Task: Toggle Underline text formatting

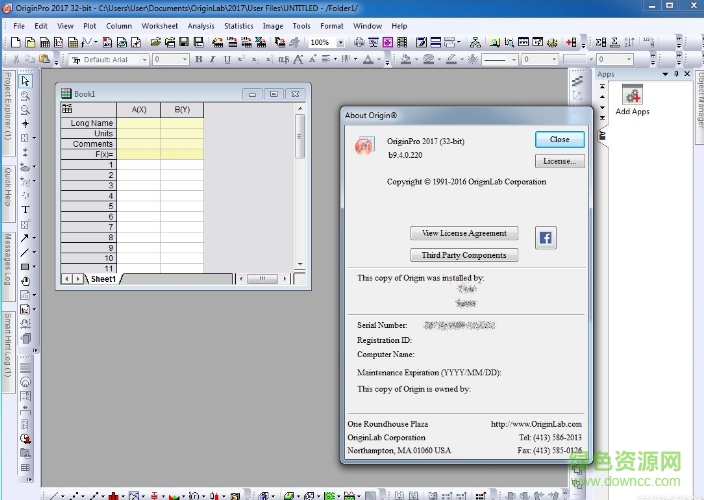Action: pos(225,60)
